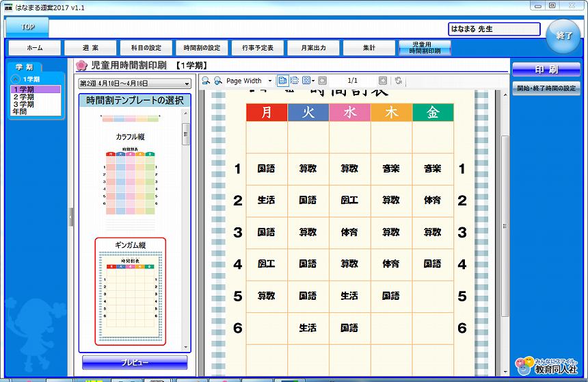Click the 学期 tab header

(x=25, y=67)
